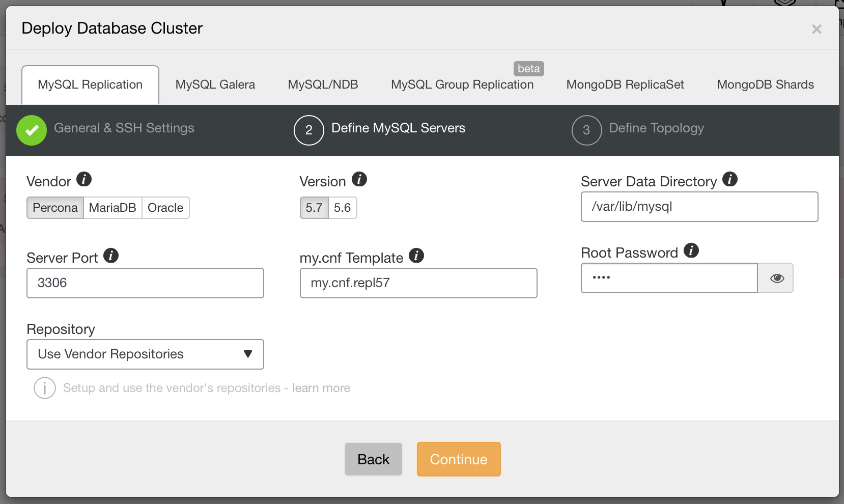Select Percona as vendor

click(55, 208)
